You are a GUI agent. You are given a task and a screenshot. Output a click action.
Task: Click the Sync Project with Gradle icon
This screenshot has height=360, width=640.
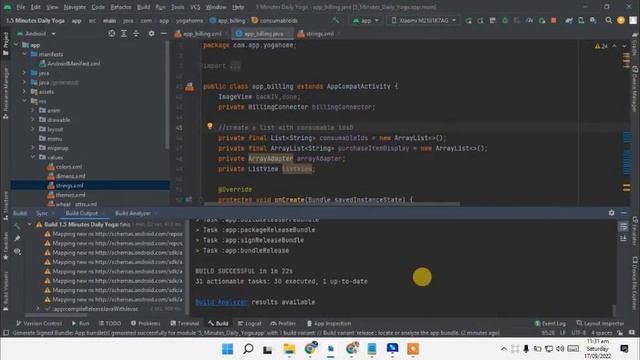569,20
